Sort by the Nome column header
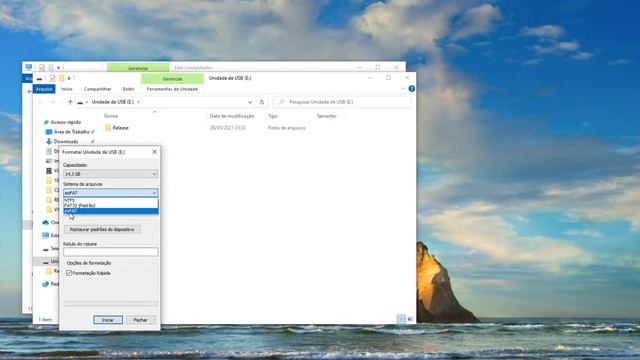The height and width of the screenshot is (360, 640). click(x=111, y=116)
